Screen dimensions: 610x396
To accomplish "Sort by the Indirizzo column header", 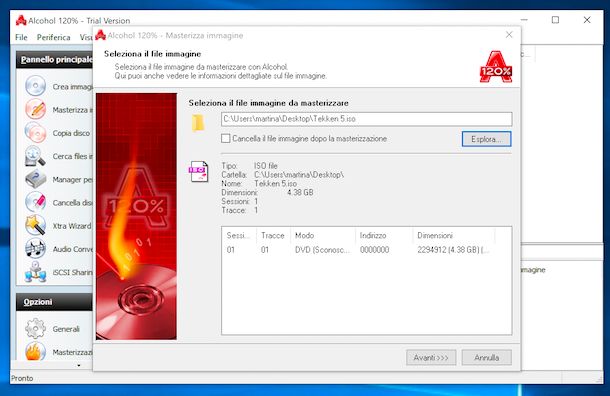I will pos(384,235).
